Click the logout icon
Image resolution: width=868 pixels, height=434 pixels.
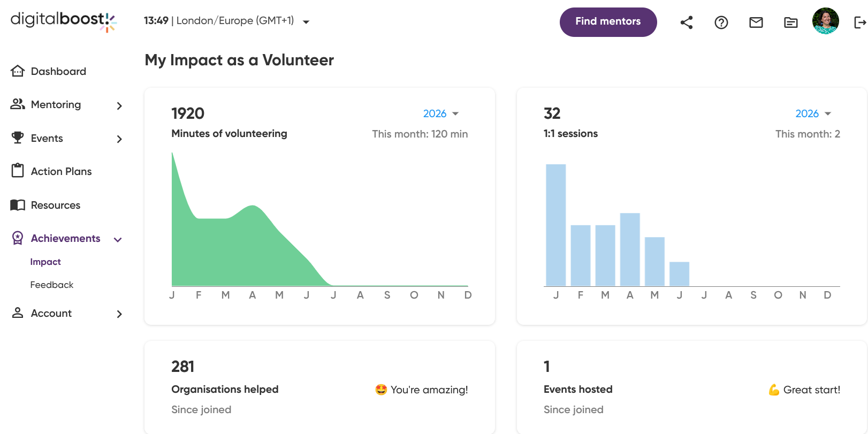(860, 22)
